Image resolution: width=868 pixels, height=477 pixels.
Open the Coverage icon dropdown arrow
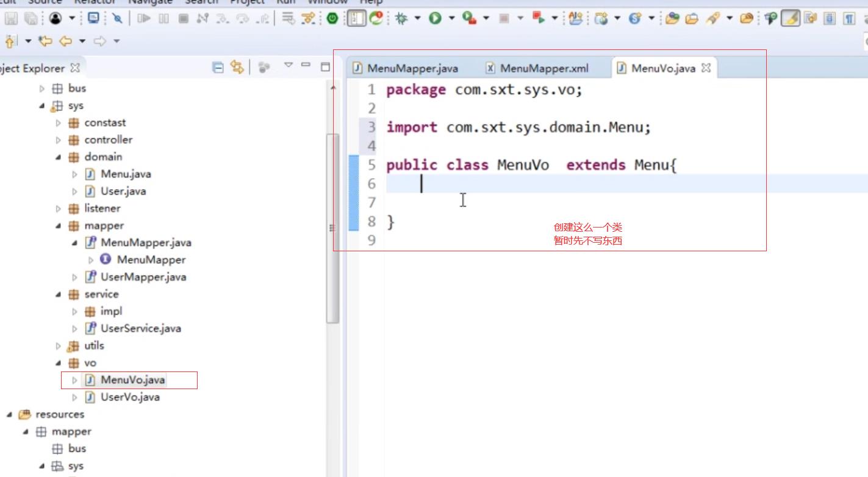coord(486,19)
